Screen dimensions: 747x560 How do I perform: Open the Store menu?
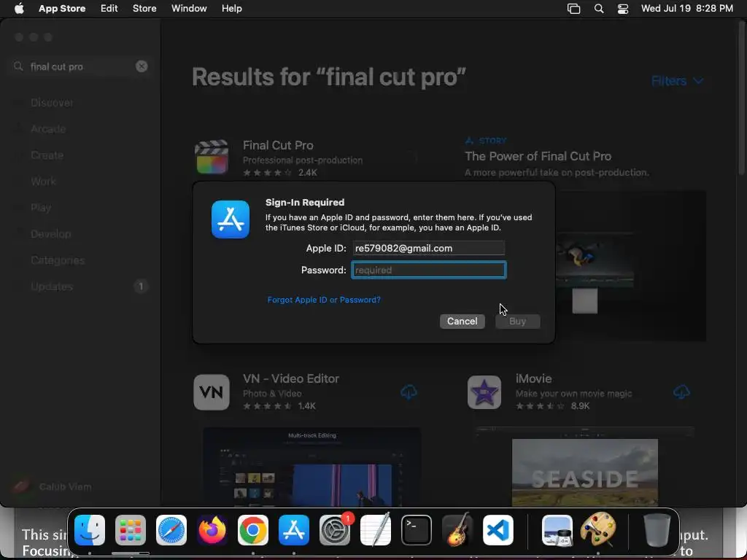(x=144, y=9)
